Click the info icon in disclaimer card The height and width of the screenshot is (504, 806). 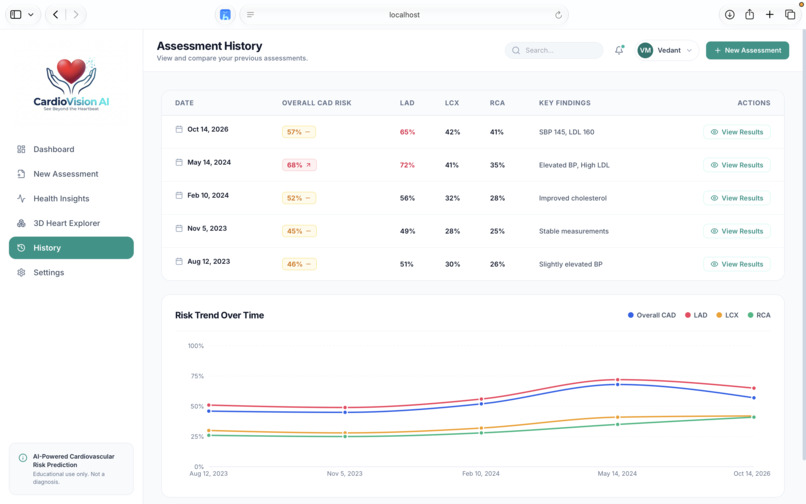(x=23, y=458)
